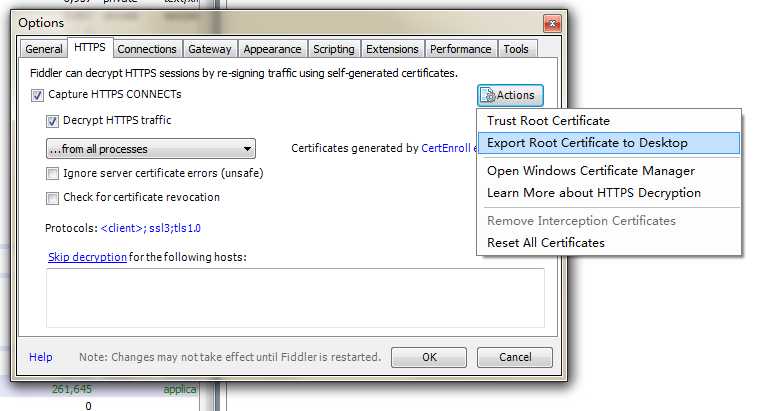Switch to the Appearance tab

tap(272, 49)
